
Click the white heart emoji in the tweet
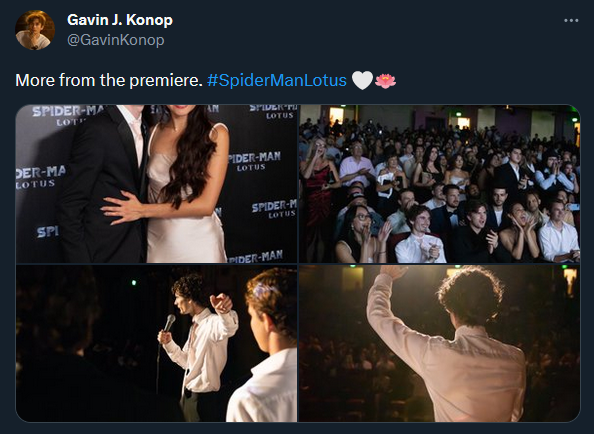pos(362,80)
